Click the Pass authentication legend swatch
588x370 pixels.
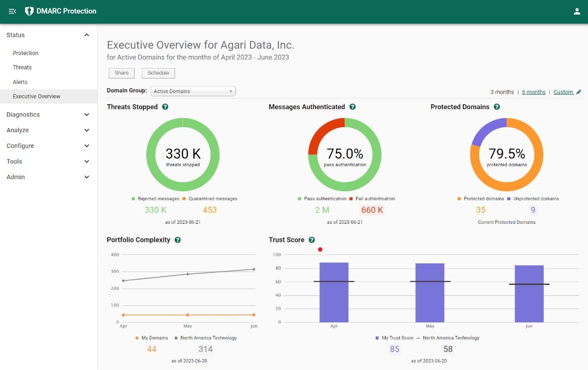click(299, 199)
